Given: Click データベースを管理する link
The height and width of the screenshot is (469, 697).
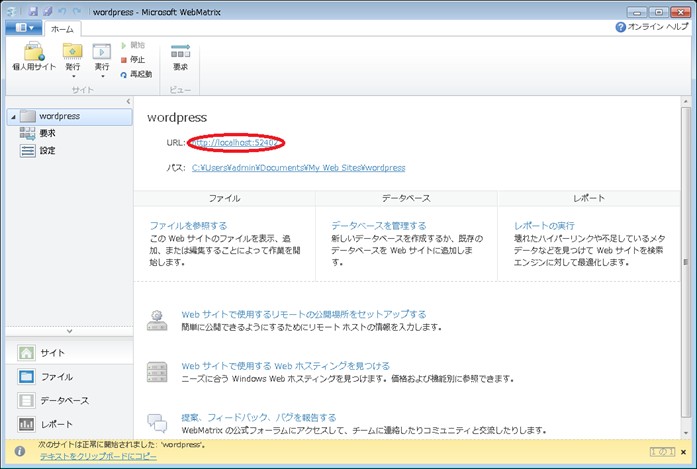Looking at the screenshot, I should coord(379,225).
